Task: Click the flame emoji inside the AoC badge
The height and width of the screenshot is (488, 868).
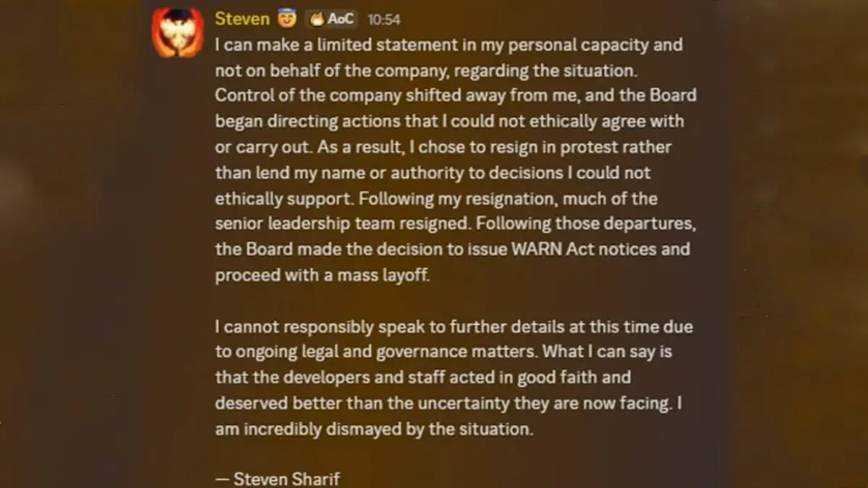Action: point(318,19)
